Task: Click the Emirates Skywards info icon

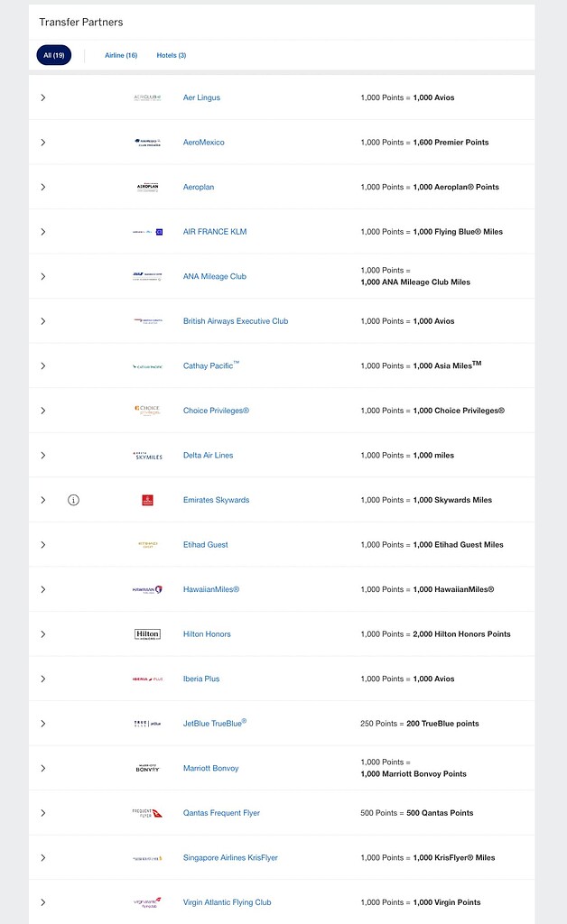Action: coord(74,500)
